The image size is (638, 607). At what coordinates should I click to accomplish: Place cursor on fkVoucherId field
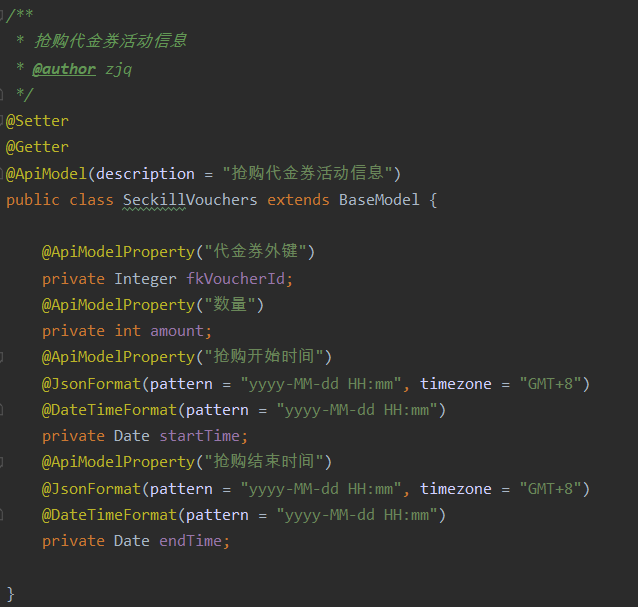pos(236,279)
